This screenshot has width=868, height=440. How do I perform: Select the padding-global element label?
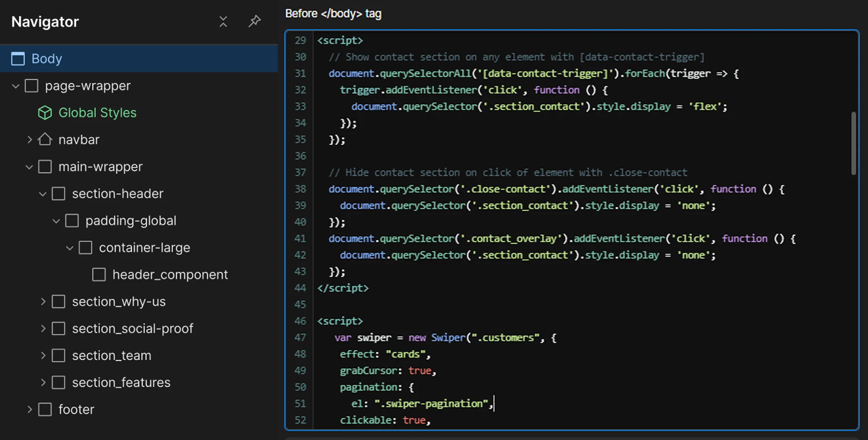pyautogui.click(x=131, y=221)
